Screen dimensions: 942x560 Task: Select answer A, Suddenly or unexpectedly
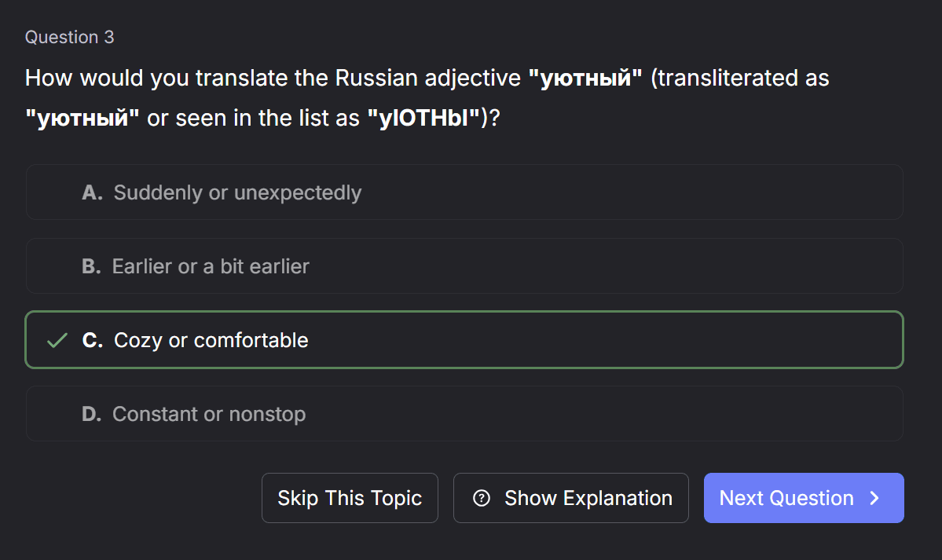[464, 192]
